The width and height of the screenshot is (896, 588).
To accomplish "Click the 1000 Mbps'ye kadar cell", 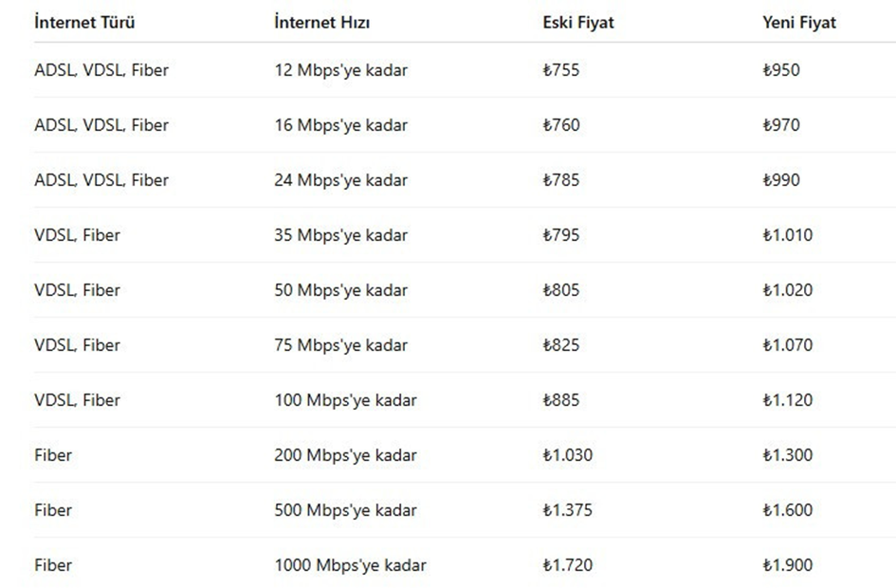I will [x=350, y=565].
